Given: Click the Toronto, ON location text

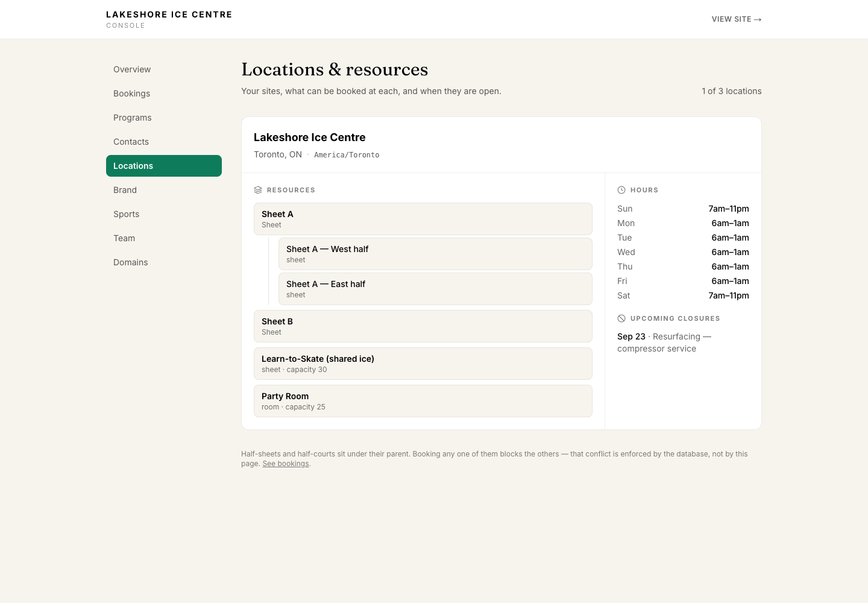Looking at the screenshot, I should pos(278,154).
